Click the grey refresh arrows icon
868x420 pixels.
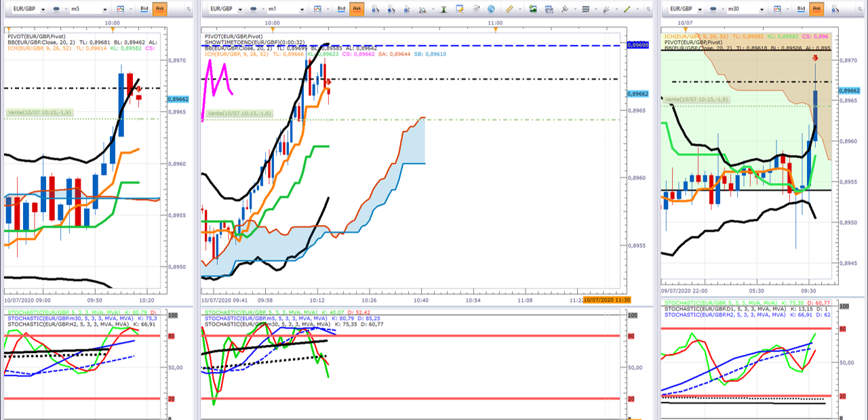(x=476, y=9)
